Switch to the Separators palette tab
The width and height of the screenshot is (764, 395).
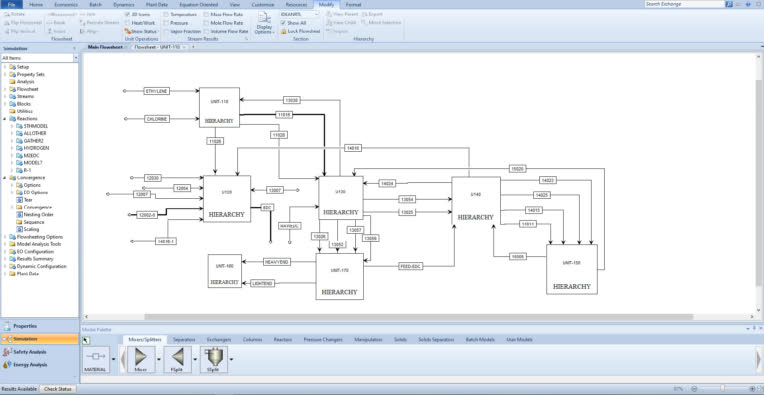click(x=184, y=339)
